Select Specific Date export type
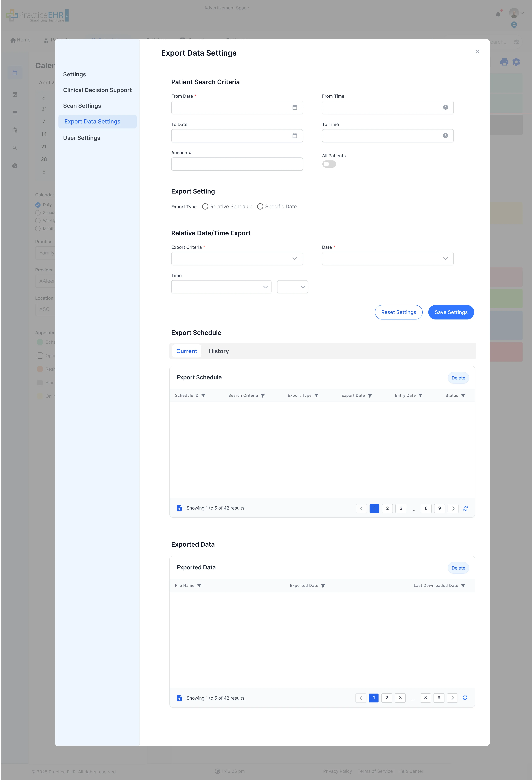 (x=260, y=206)
